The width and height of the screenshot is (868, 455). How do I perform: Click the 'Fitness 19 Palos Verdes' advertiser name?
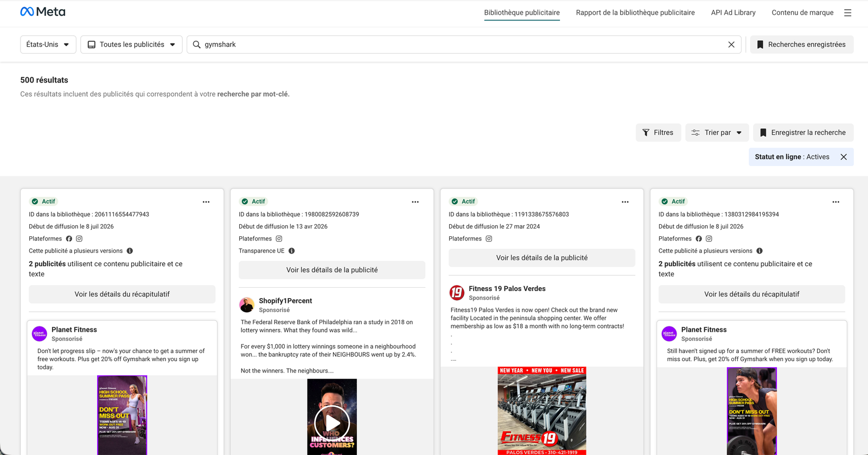(507, 289)
